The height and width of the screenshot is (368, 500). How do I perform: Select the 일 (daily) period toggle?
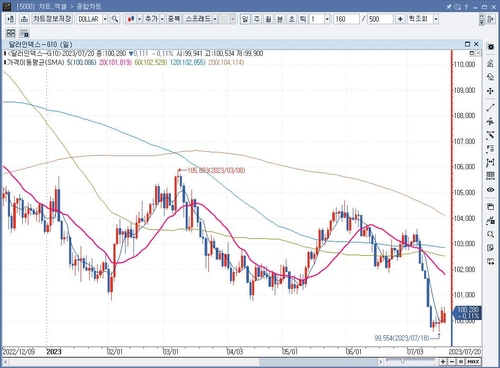pos(245,19)
